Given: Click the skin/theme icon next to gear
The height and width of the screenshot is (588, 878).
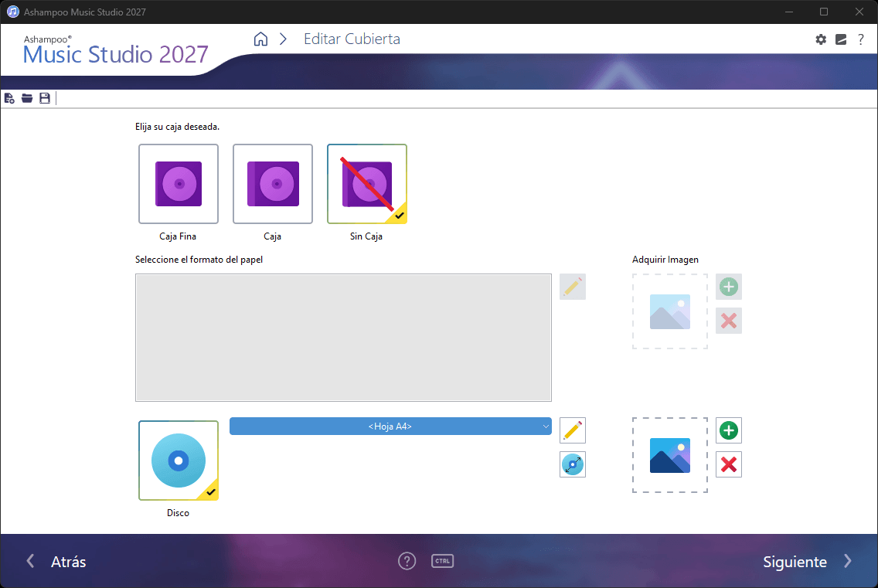Looking at the screenshot, I should tap(841, 39).
